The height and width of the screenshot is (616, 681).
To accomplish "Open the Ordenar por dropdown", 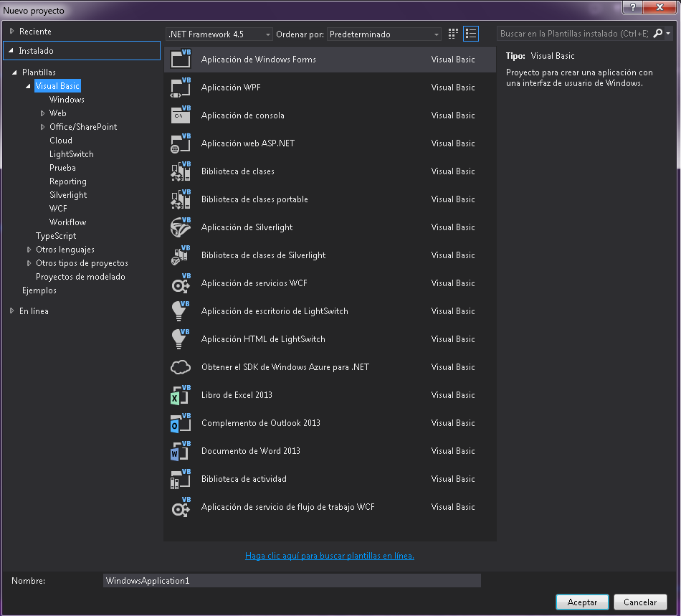I will point(436,33).
